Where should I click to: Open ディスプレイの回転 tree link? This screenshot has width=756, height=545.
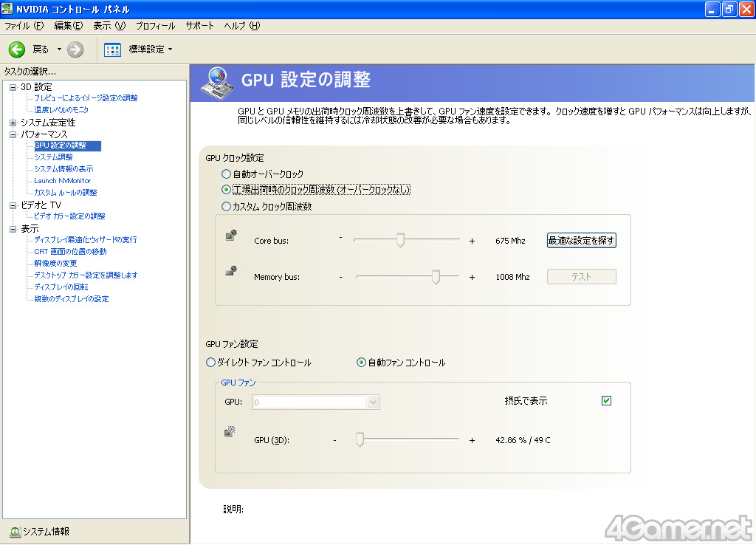coord(61,287)
